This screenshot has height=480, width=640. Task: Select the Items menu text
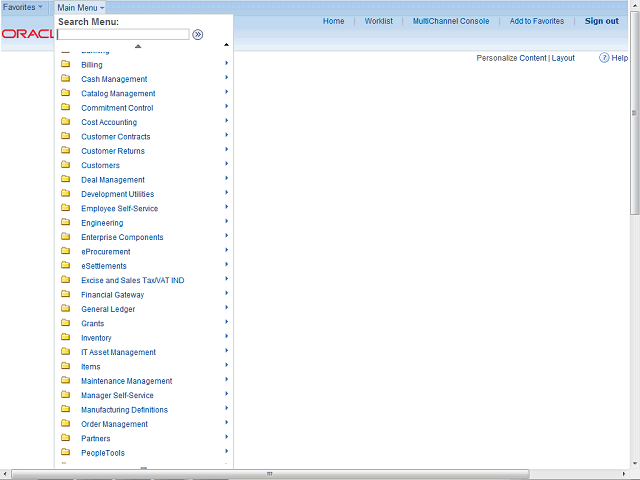pos(91,367)
